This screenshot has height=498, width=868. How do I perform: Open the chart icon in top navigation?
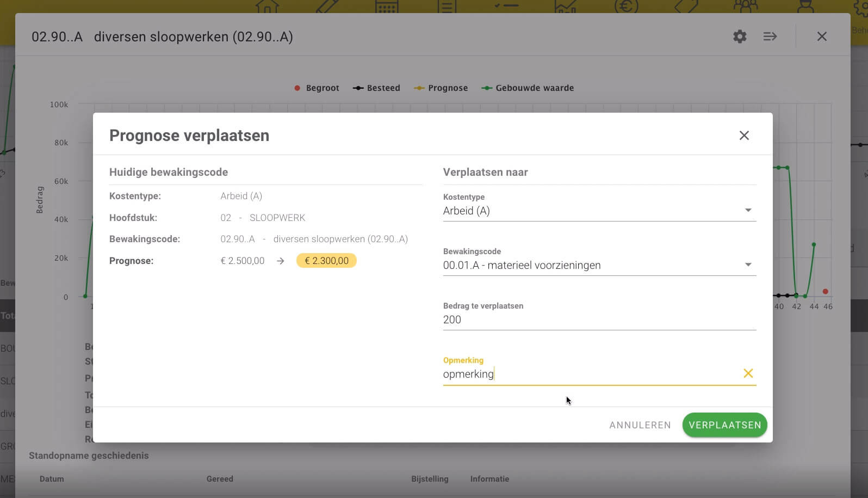pyautogui.click(x=566, y=6)
